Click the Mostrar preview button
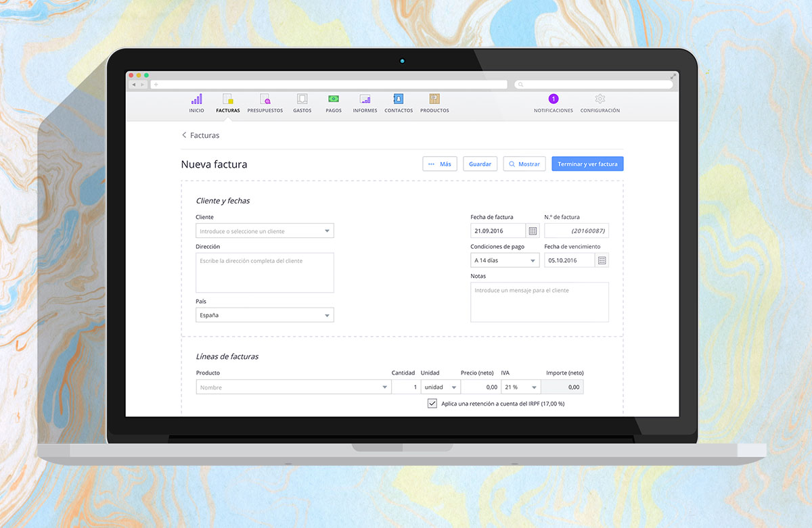This screenshot has height=528, width=812. pos(524,164)
